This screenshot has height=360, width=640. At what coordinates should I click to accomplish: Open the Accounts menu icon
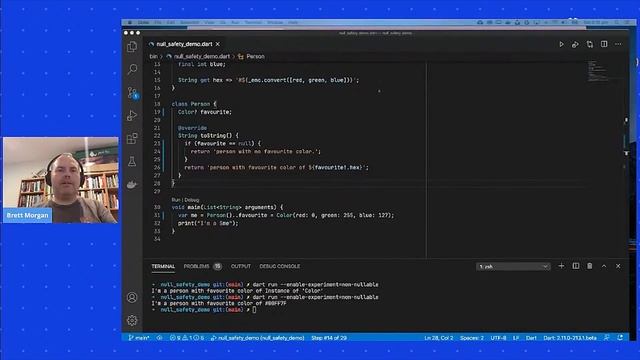click(x=132, y=298)
